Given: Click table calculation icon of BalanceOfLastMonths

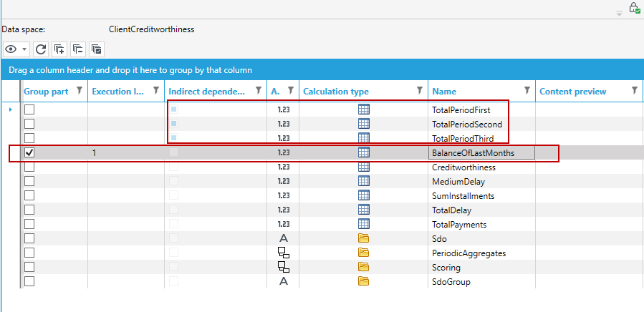Looking at the screenshot, I should (x=363, y=152).
